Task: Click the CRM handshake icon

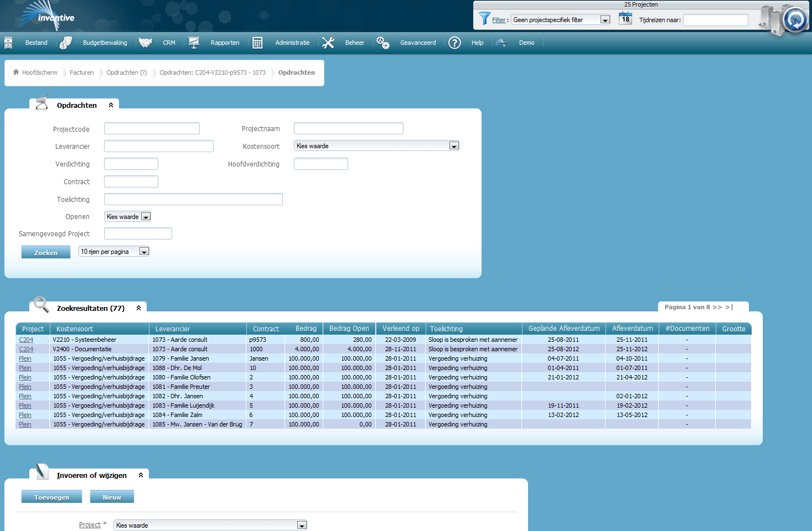Action: 145,43
